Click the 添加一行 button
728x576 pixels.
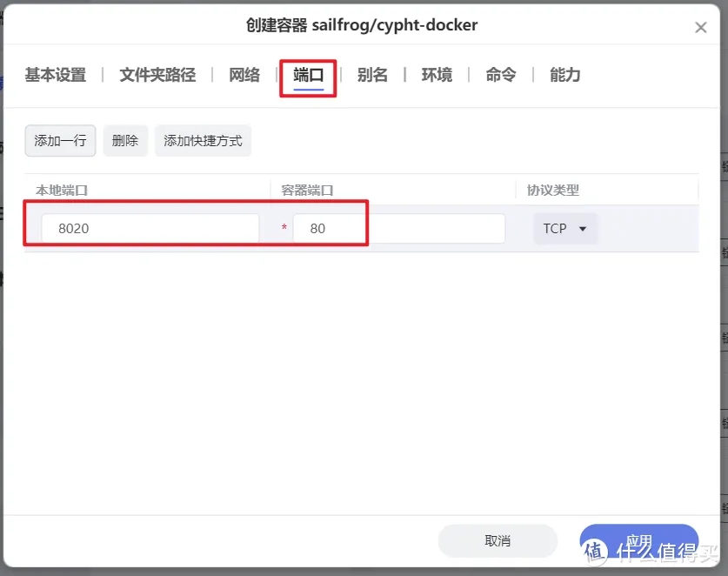point(60,140)
